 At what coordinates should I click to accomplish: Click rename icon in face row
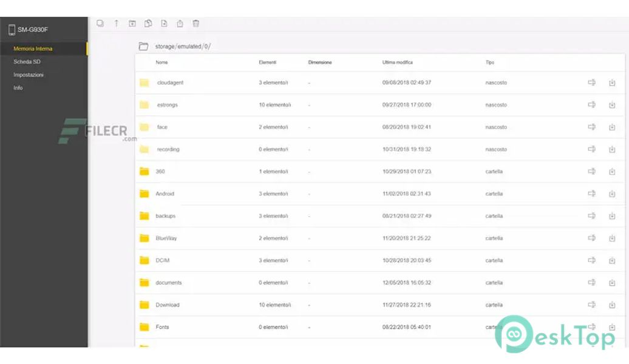tap(592, 127)
